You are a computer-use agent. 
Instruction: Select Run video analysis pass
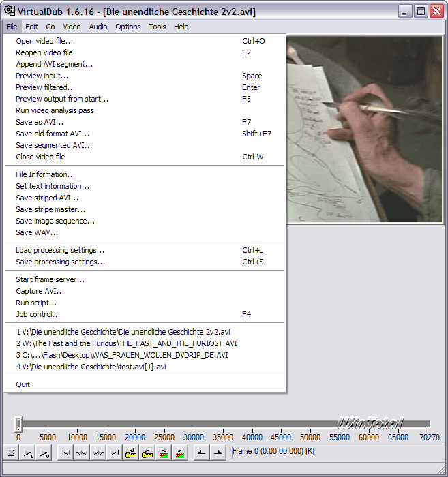(145, 110)
